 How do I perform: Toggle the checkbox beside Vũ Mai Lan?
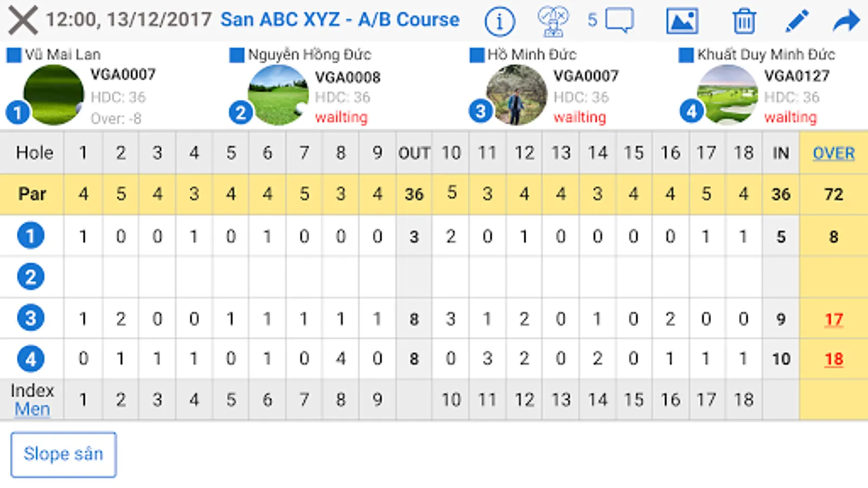(x=14, y=55)
